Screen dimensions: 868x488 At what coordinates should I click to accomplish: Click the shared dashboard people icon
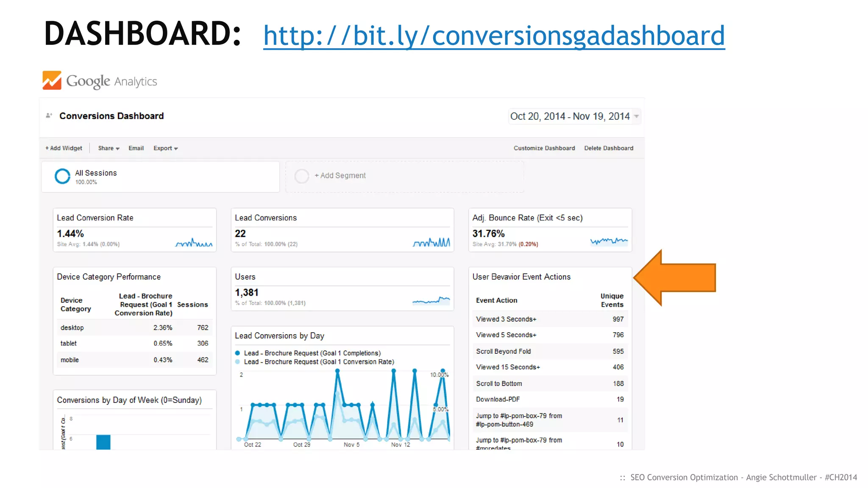(49, 116)
